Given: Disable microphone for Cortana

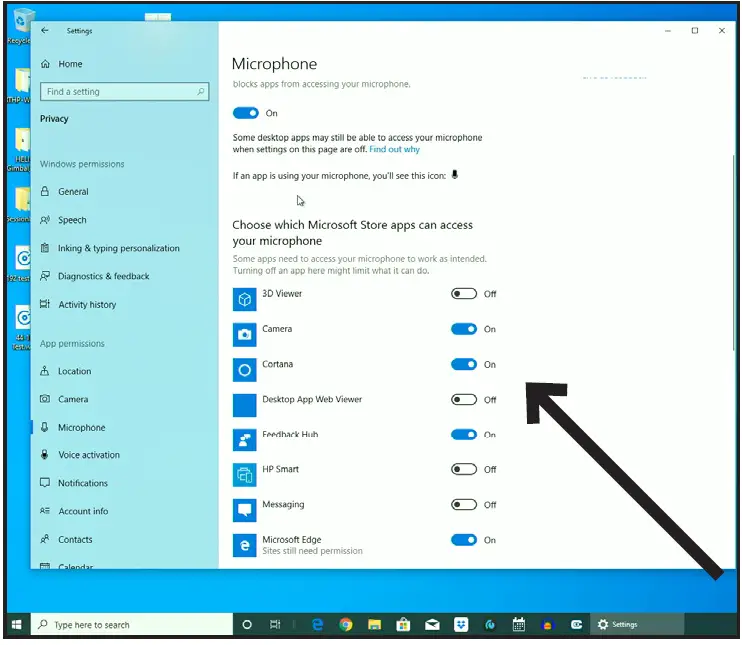Looking at the screenshot, I should pos(464,364).
